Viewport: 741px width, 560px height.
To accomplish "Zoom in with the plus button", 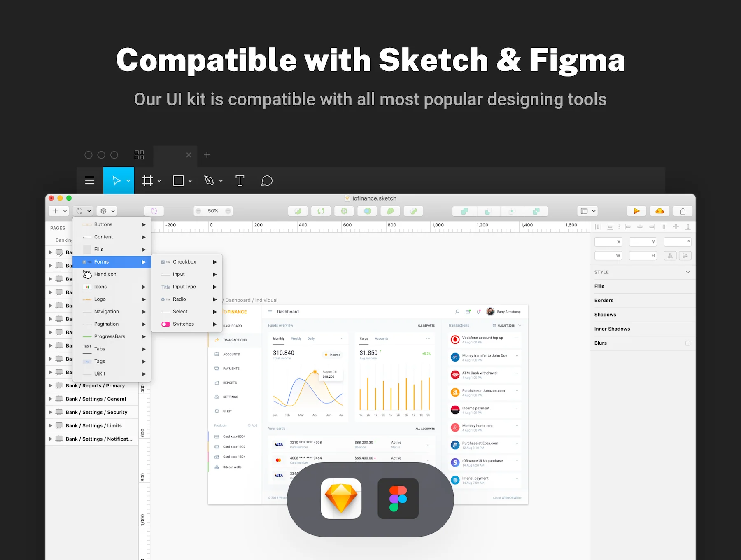I will tap(228, 211).
